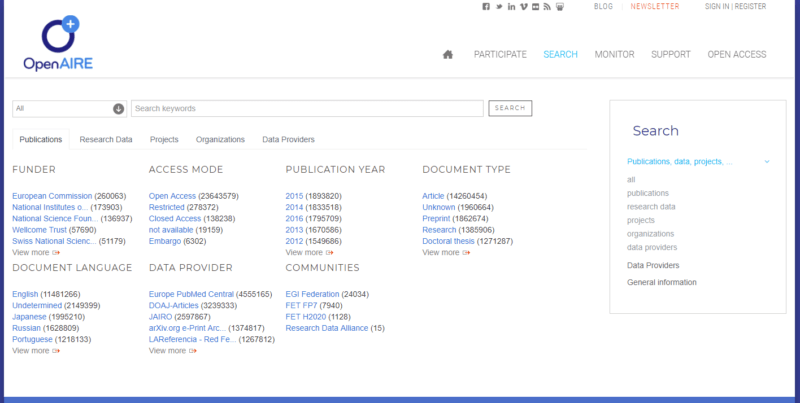This screenshot has height=403, width=800.
Task: Click the OpenAIRE logo
Action: coord(58,43)
